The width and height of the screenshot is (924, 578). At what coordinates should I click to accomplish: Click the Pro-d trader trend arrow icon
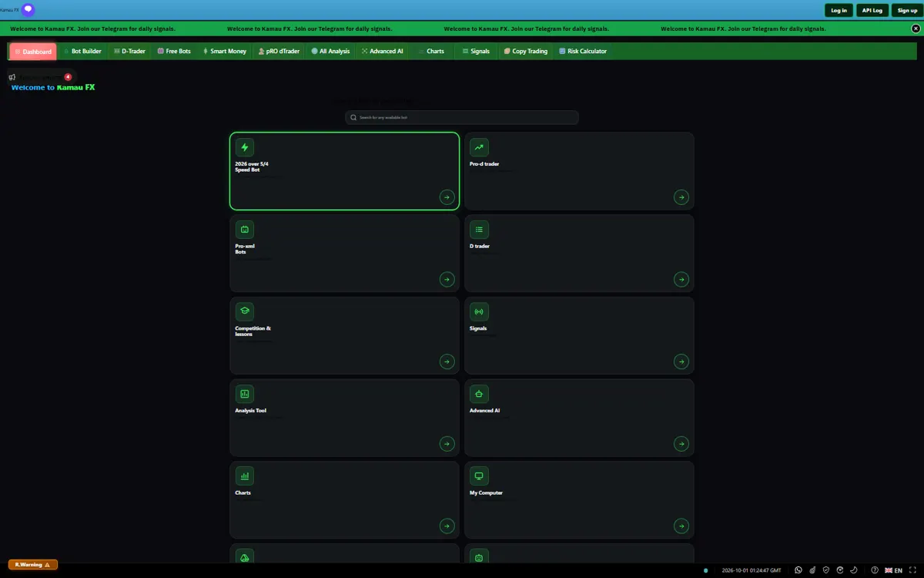tap(479, 147)
